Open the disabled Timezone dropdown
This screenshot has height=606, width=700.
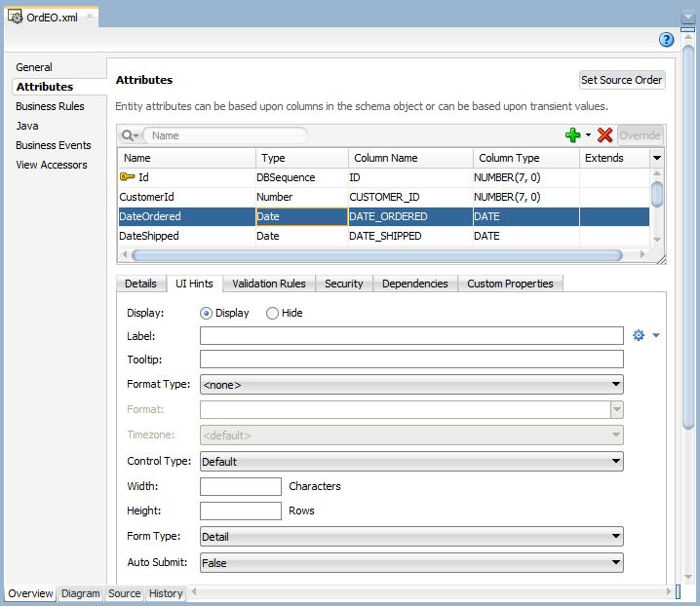tap(411, 436)
